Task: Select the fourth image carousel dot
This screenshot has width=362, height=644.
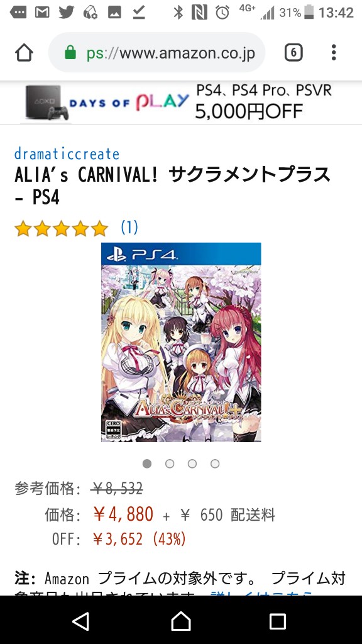Action: (x=215, y=464)
